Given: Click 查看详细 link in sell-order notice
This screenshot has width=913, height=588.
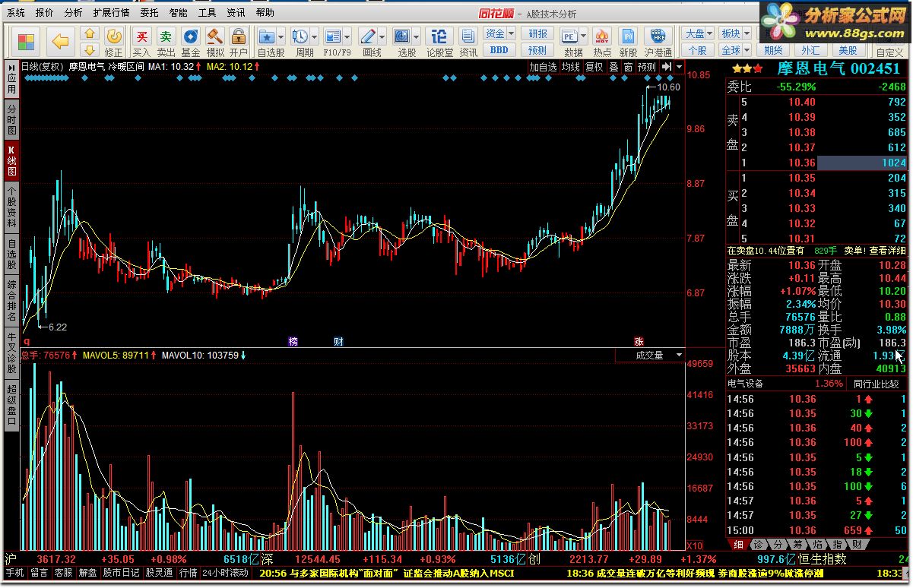Looking at the screenshot, I should coord(888,250).
